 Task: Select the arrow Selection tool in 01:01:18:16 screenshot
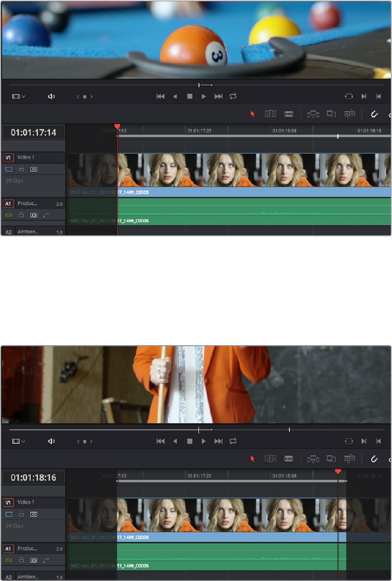click(252, 459)
